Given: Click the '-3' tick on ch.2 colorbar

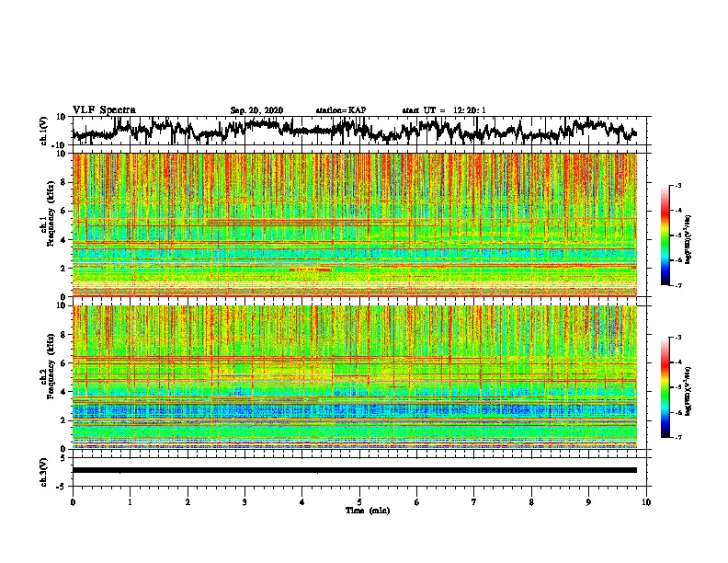Looking at the screenshot, I should coord(678,338).
